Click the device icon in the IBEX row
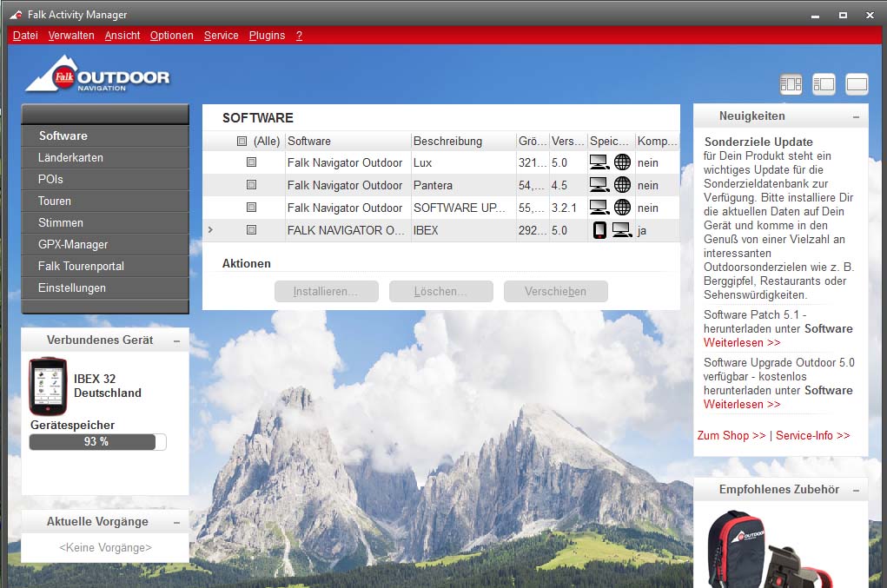887x588 pixels. click(x=599, y=230)
